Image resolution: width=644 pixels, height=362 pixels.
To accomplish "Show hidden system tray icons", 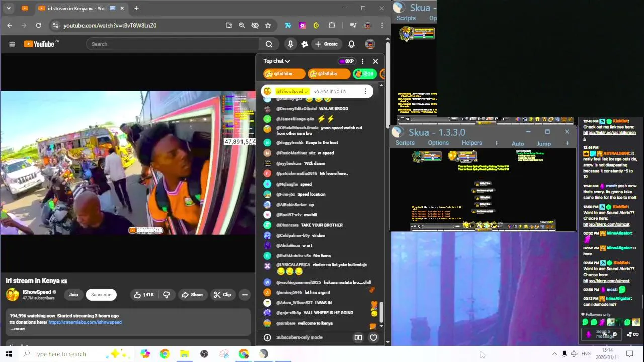I will click(x=554, y=354).
